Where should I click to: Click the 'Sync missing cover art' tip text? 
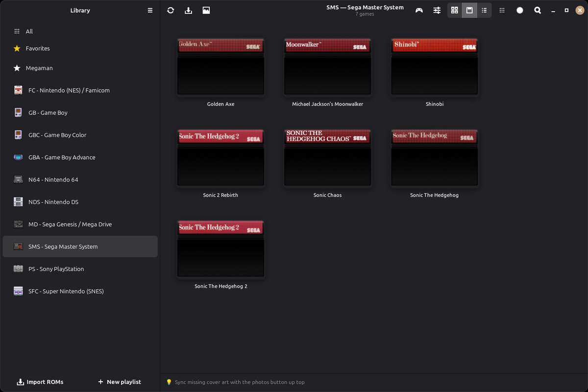[240, 382]
